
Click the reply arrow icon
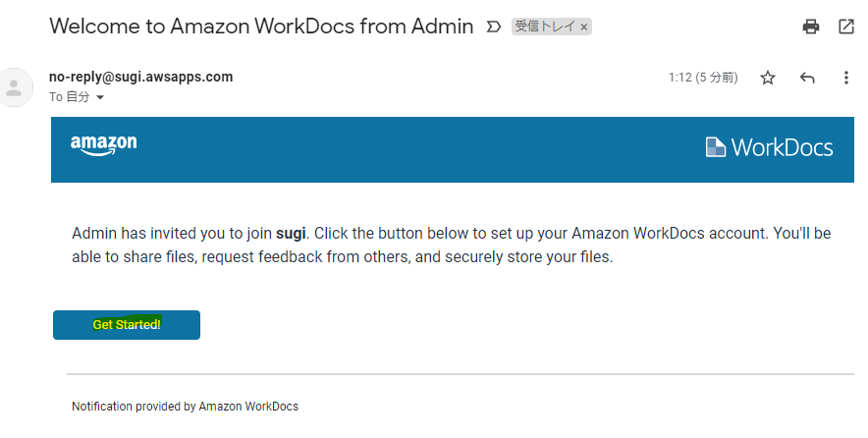click(807, 78)
